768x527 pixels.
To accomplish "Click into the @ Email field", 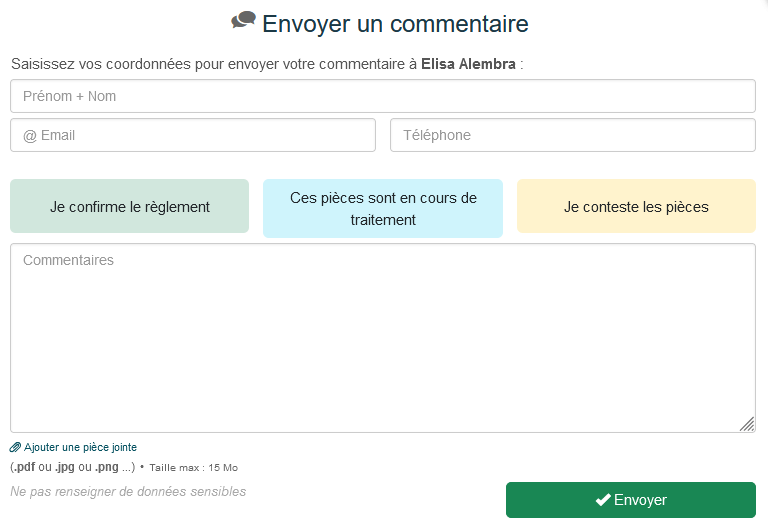I will pos(193,135).
